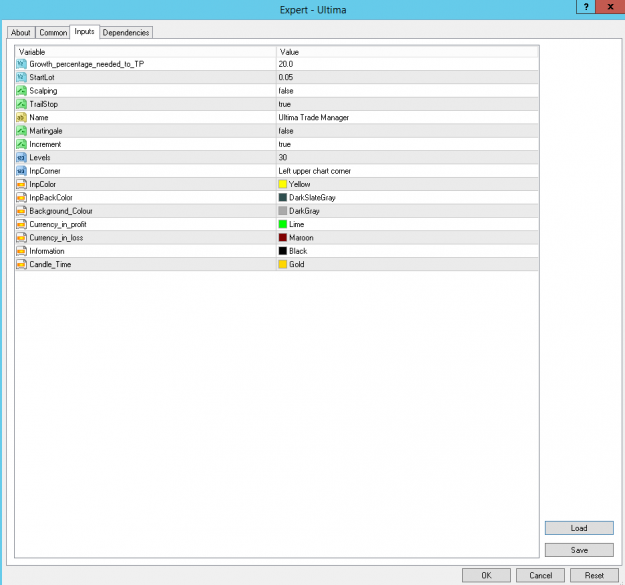Select the Background_Colour variable name
Image resolution: width=625 pixels, height=585 pixels.
[x=61, y=211]
